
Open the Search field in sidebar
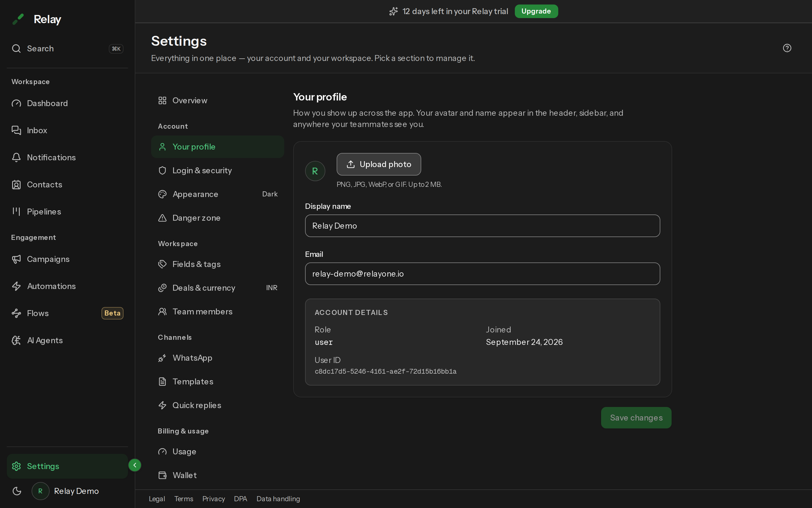(x=67, y=49)
